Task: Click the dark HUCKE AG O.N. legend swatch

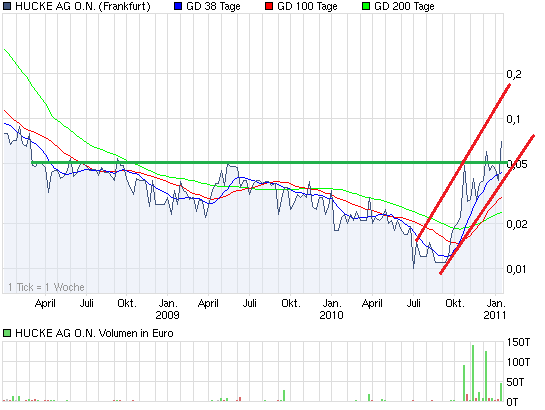Action: click(7, 6)
